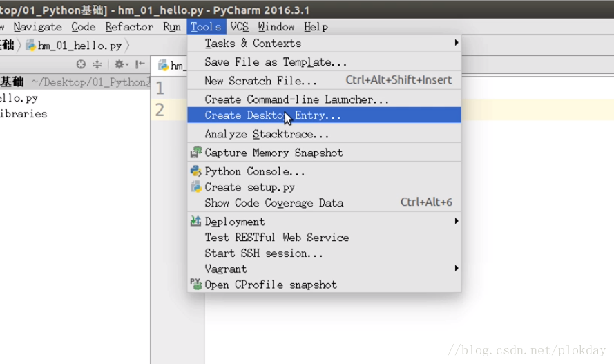Click Python file icon in breadcrumb

(30, 46)
